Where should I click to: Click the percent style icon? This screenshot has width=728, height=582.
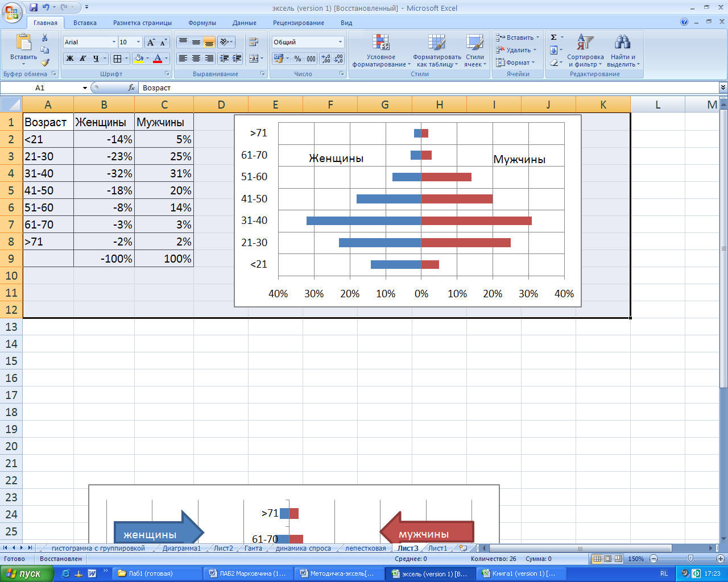point(297,59)
